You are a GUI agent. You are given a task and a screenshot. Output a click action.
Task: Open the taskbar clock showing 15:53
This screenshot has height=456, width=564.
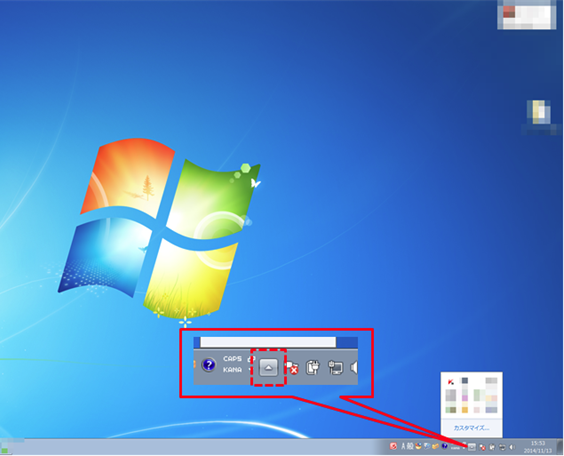click(538, 447)
